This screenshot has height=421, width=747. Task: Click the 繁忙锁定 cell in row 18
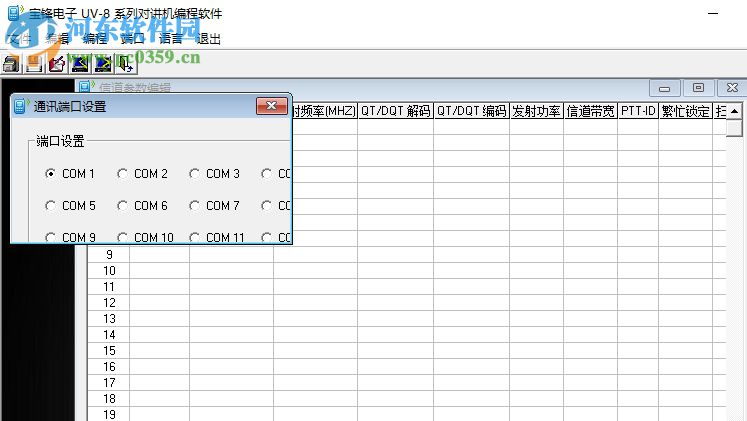click(686, 398)
